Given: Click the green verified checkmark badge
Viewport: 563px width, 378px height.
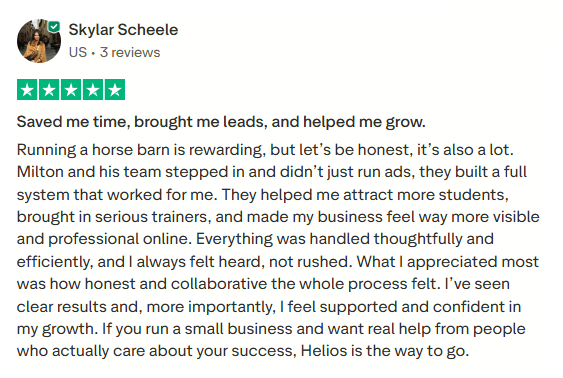Looking at the screenshot, I should (54, 27).
